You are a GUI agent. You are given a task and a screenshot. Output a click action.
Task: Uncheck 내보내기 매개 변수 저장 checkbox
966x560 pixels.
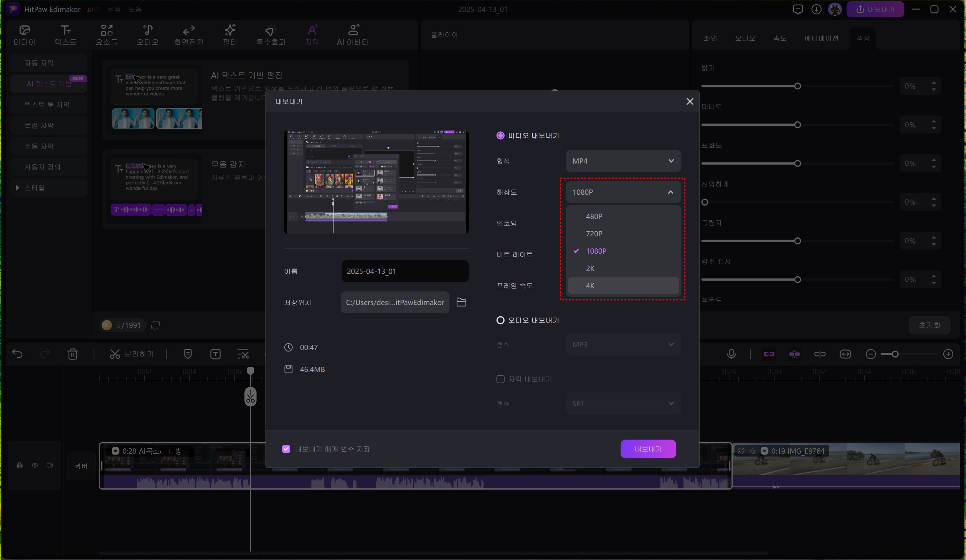[286, 449]
